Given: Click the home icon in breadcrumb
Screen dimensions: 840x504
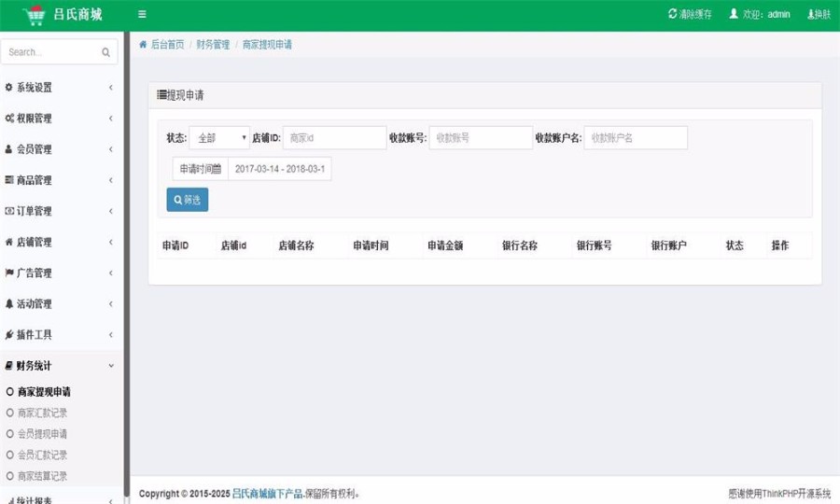Looking at the screenshot, I should (143, 45).
